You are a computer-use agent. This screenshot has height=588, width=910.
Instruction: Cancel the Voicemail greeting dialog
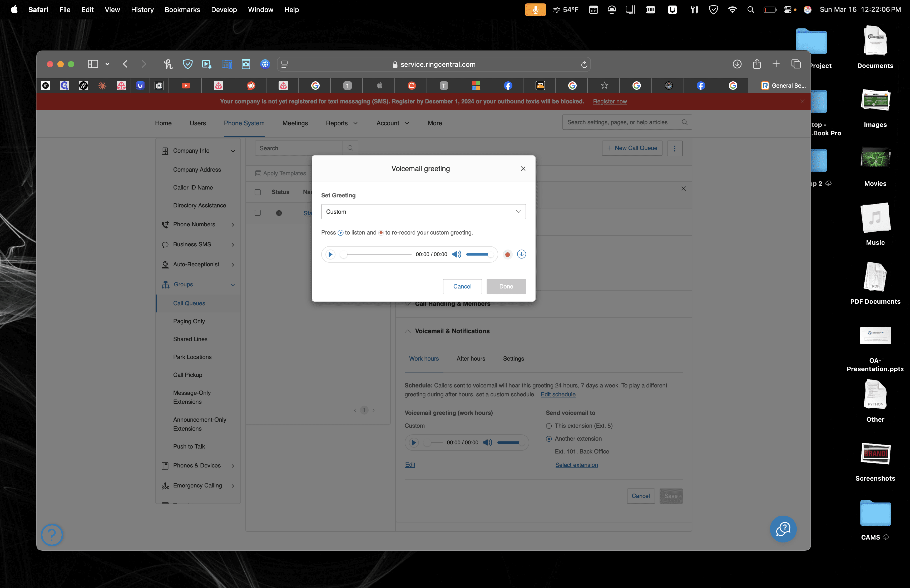click(x=462, y=286)
